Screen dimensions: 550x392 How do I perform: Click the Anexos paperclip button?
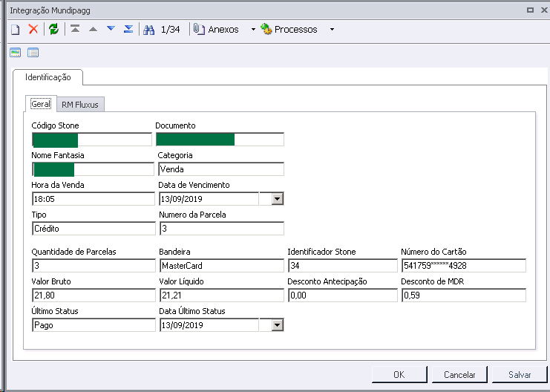[216, 30]
